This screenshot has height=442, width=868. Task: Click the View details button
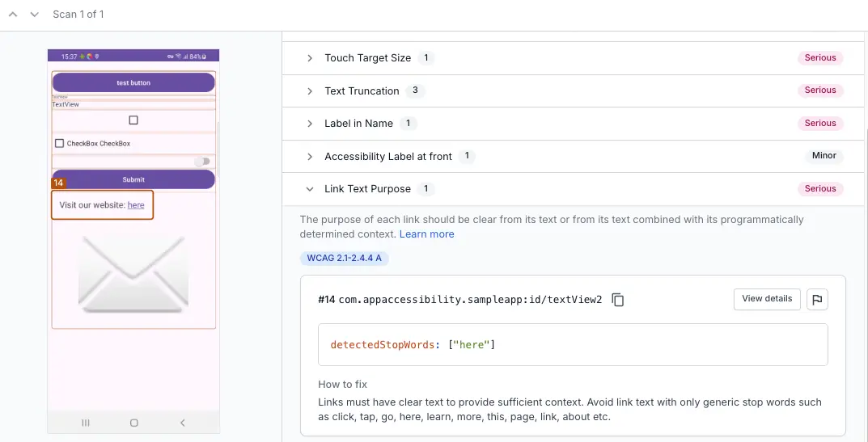(x=767, y=299)
